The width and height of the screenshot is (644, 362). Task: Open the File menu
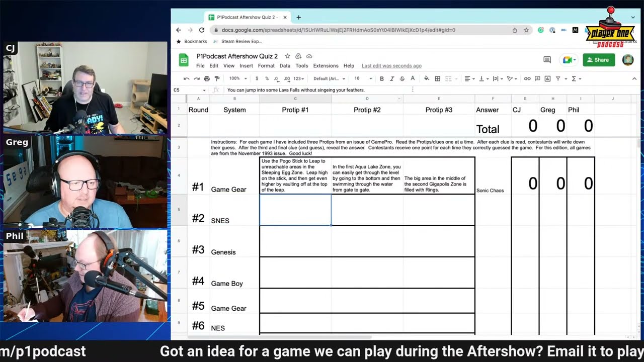200,66
